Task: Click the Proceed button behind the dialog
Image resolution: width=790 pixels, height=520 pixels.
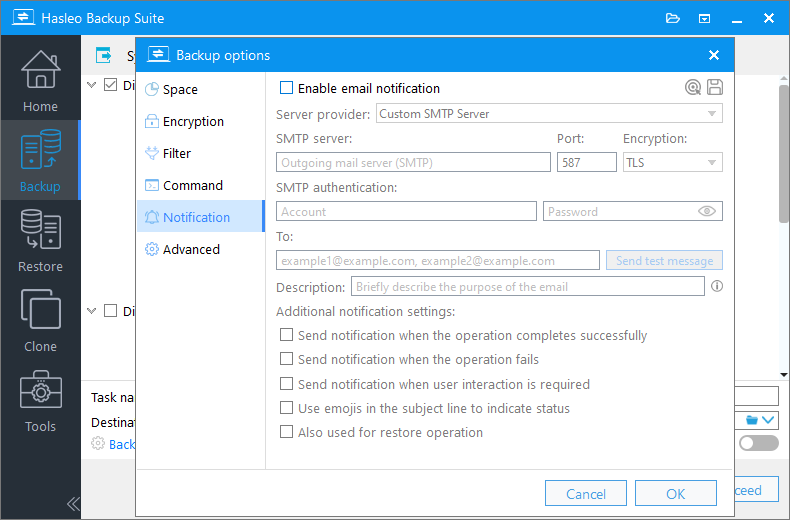Action: click(756, 490)
